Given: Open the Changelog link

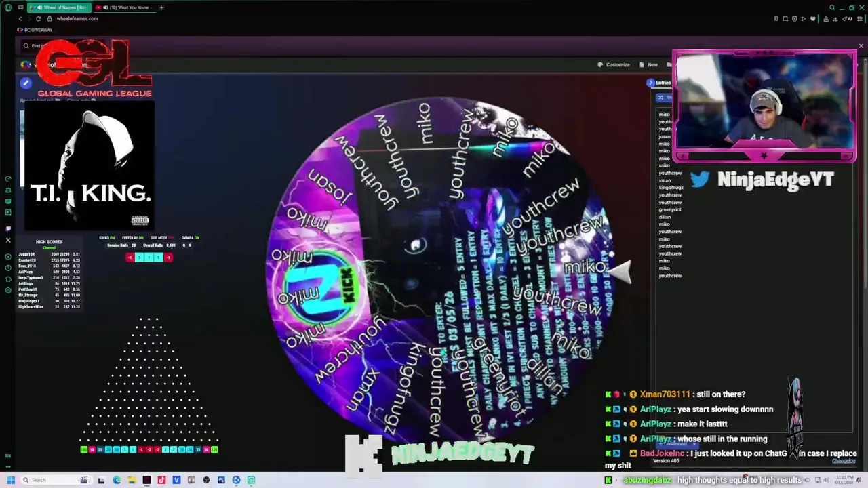Looking at the screenshot, I should point(844,461).
